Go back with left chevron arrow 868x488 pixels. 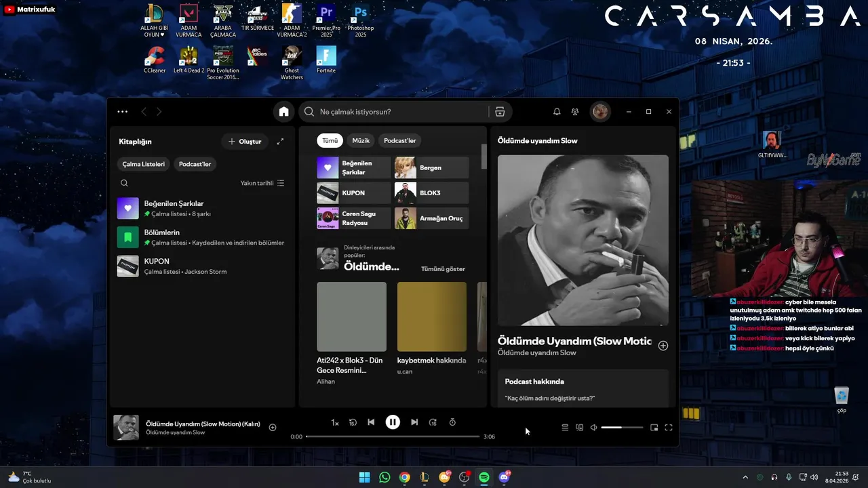(144, 112)
